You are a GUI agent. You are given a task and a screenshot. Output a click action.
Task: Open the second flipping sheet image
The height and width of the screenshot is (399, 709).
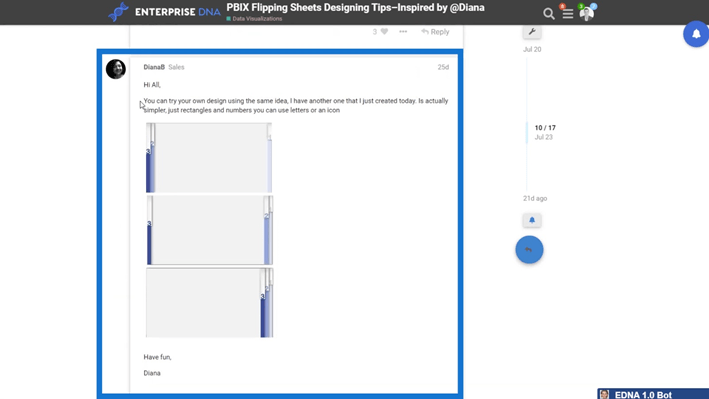pos(209,230)
